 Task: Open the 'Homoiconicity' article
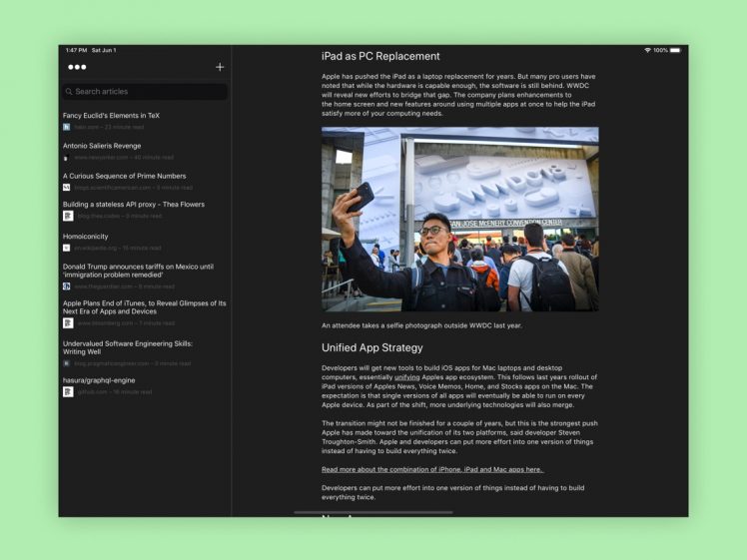(86, 237)
